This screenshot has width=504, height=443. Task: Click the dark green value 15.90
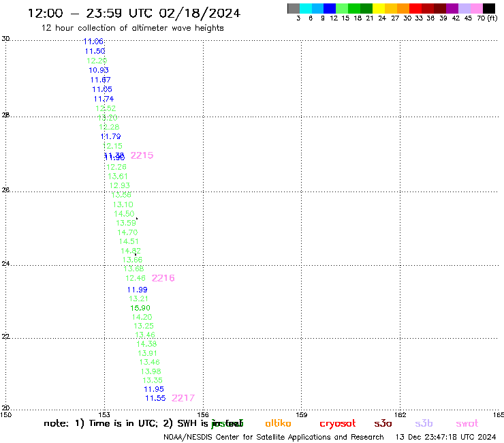pyautogui.click(x=140, y=308)
